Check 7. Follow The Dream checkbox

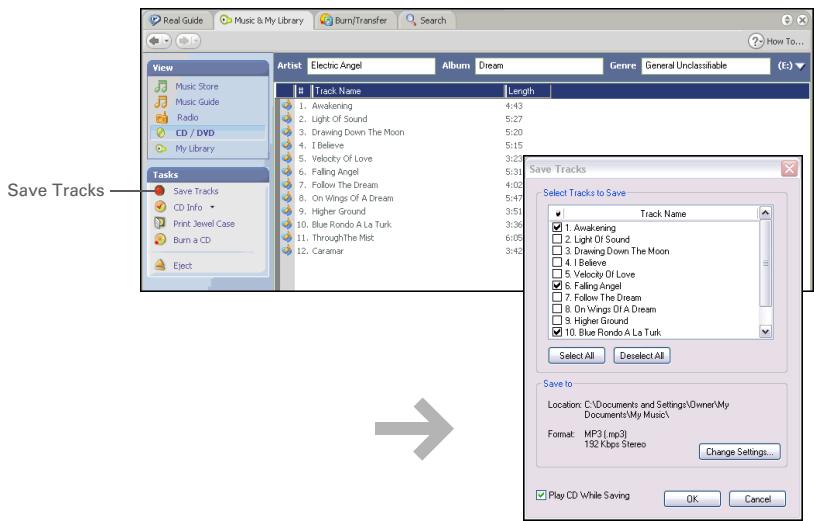point(557,297)
